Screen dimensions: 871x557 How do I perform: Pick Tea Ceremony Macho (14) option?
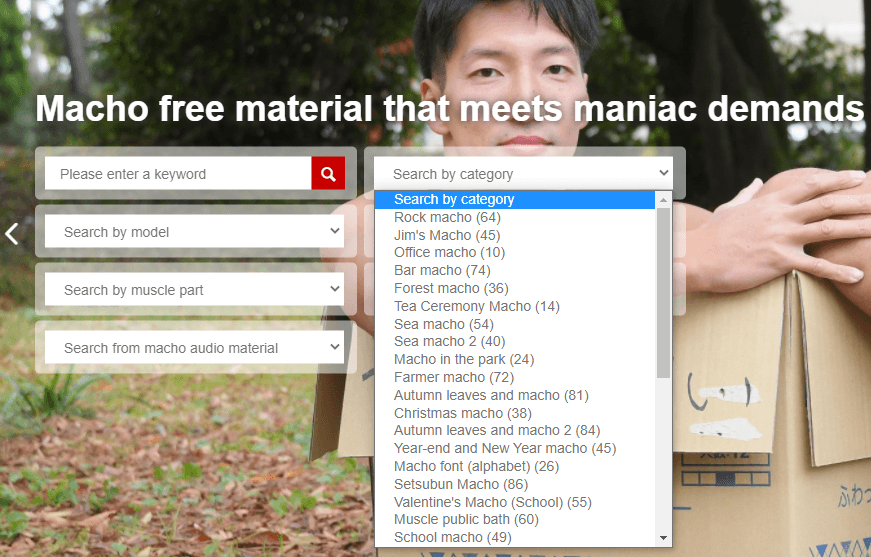515,306
